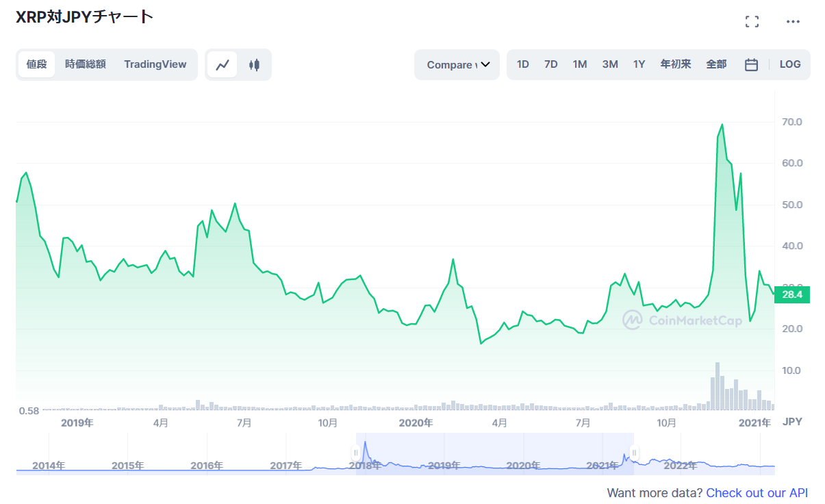This screenshot has width=825, height=504.
Task: Select the TradingView tab
Action: pos(155,64)
